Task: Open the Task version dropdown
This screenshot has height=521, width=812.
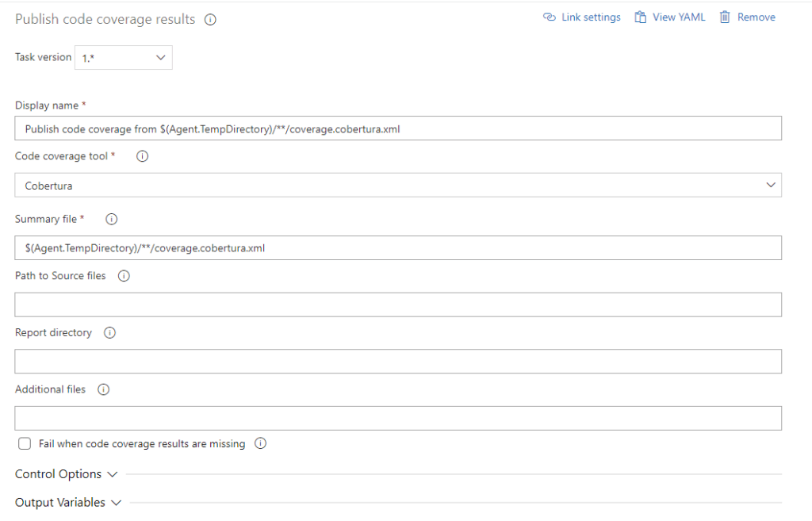Action: click(124, 58)
